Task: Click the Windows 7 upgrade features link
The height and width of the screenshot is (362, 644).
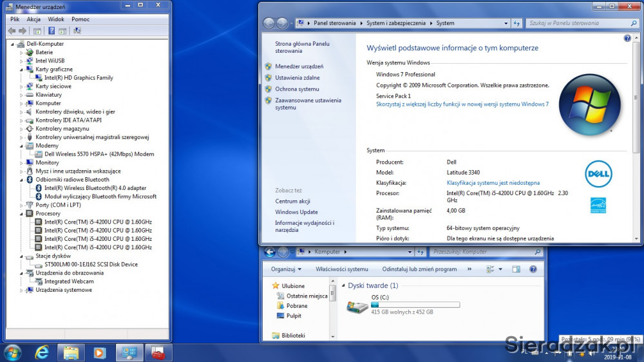Action: pyautogui.click(x=462, y=104)
